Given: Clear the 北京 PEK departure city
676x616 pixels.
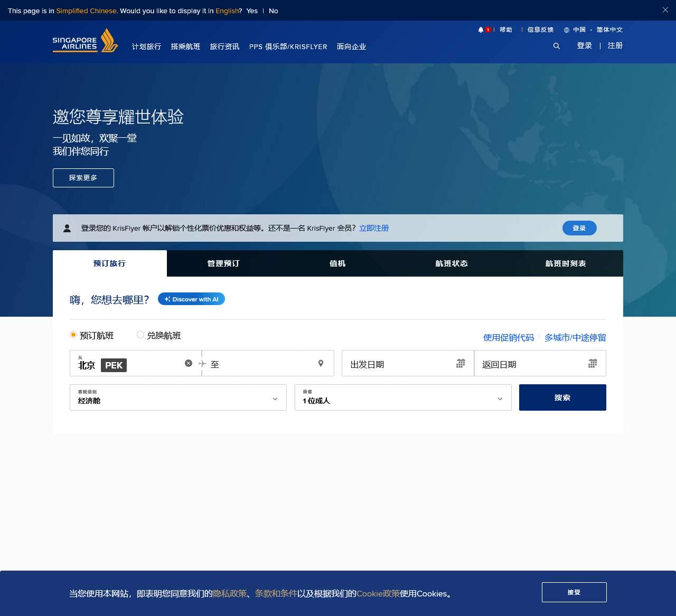Looking at the screenshot, I should 189,363.
